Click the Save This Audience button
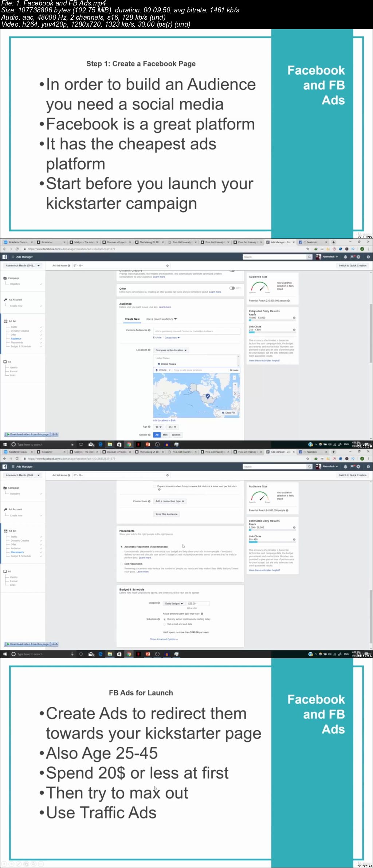Image resolution: width=373 pixels, height=868 pixels. point(166,514)
